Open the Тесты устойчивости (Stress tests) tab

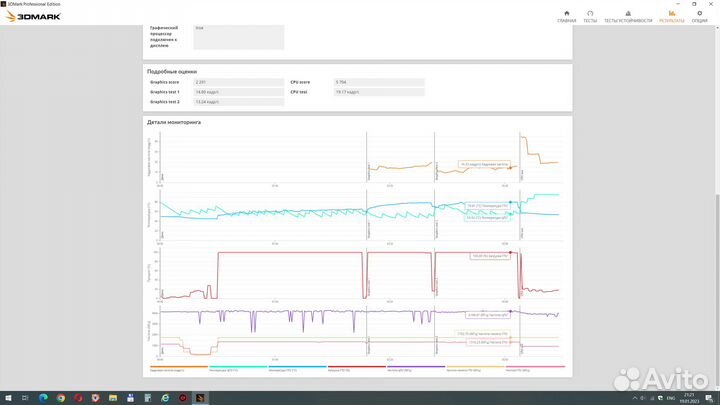628,17
